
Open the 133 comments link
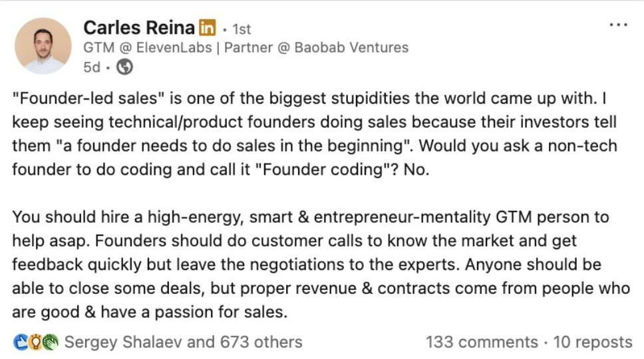[x=482, y=342]
